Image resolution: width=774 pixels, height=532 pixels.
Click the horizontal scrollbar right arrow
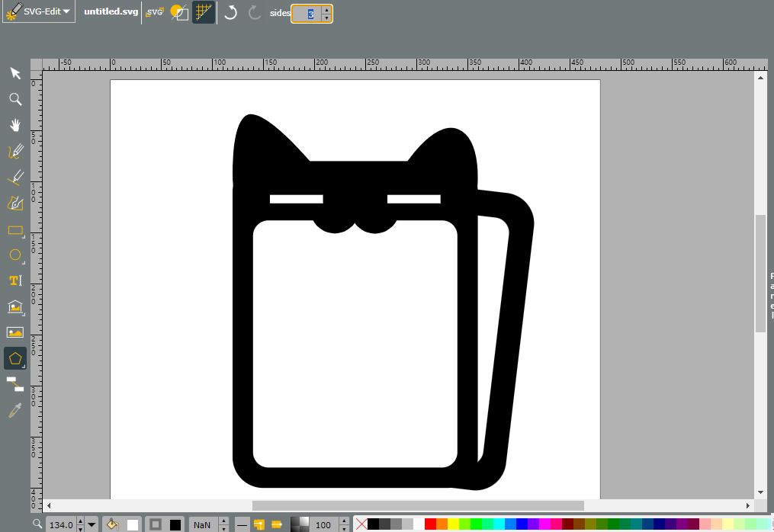(x=748, y=505)
